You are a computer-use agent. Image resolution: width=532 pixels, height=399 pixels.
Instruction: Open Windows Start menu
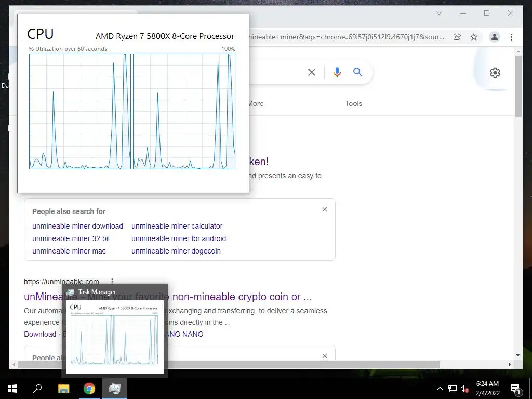[12, 389]
